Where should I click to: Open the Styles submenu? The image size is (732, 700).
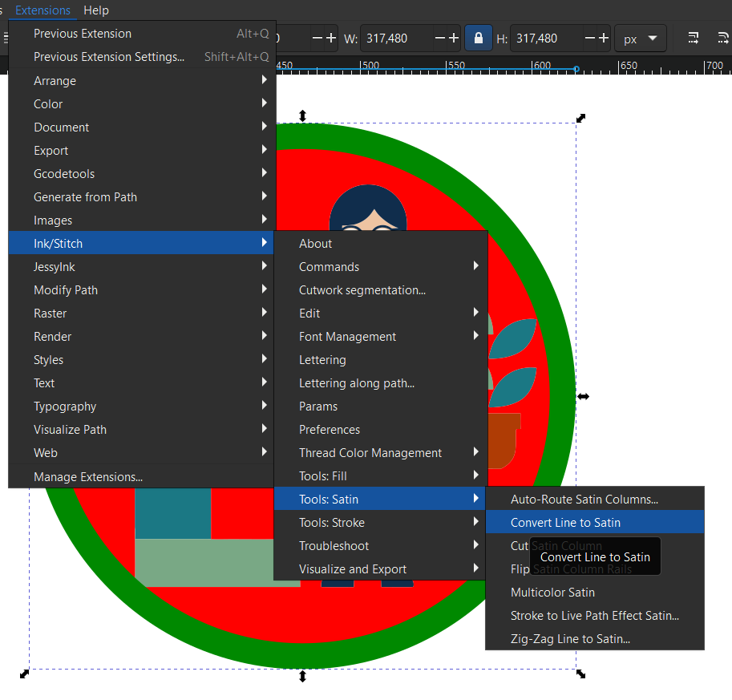tap(141, 360)
